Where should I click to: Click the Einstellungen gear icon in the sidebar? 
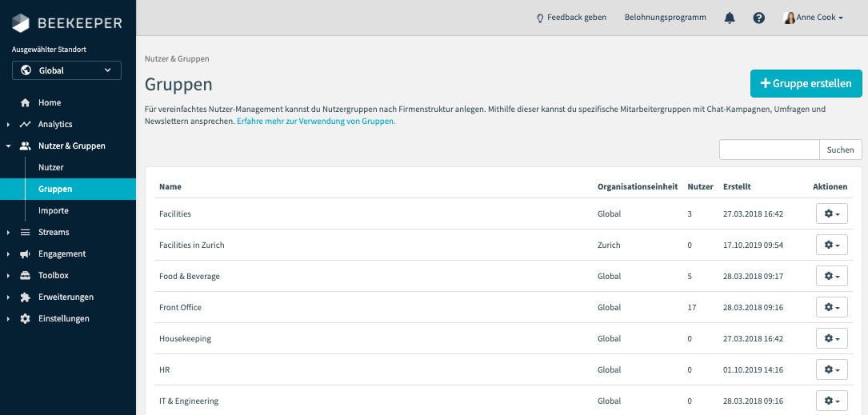25,319
